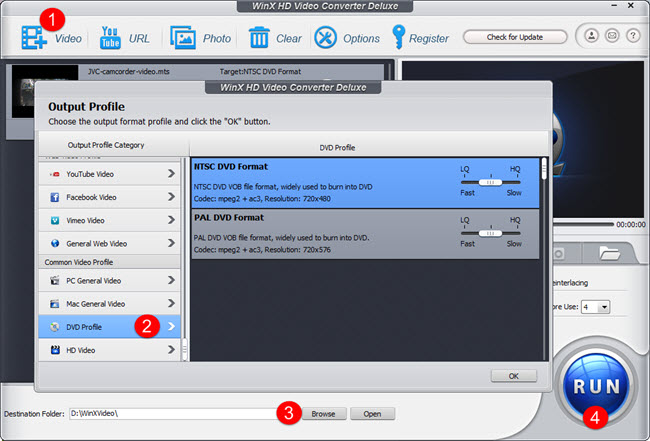Expand the YouTube Video category
The image size is (650, 441).
(171, 174)
